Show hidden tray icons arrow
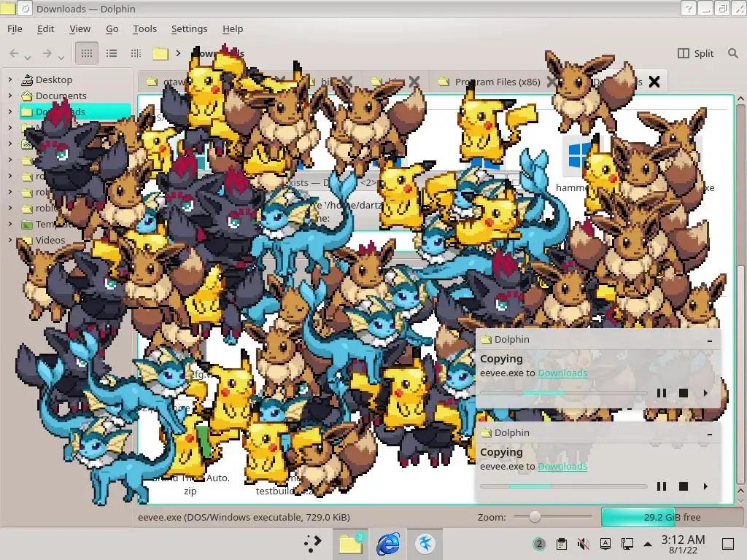This screenshot has height=560, width=747. point(648,544)
